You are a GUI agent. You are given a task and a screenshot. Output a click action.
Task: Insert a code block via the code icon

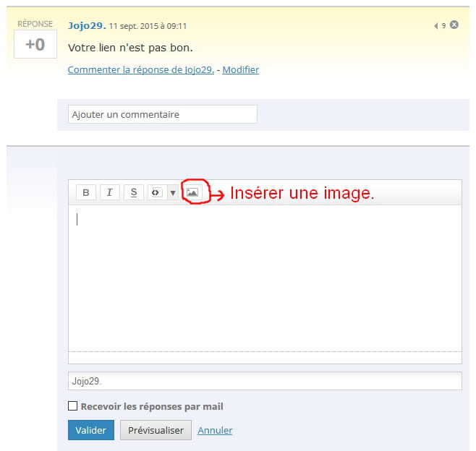coord(157,192)
